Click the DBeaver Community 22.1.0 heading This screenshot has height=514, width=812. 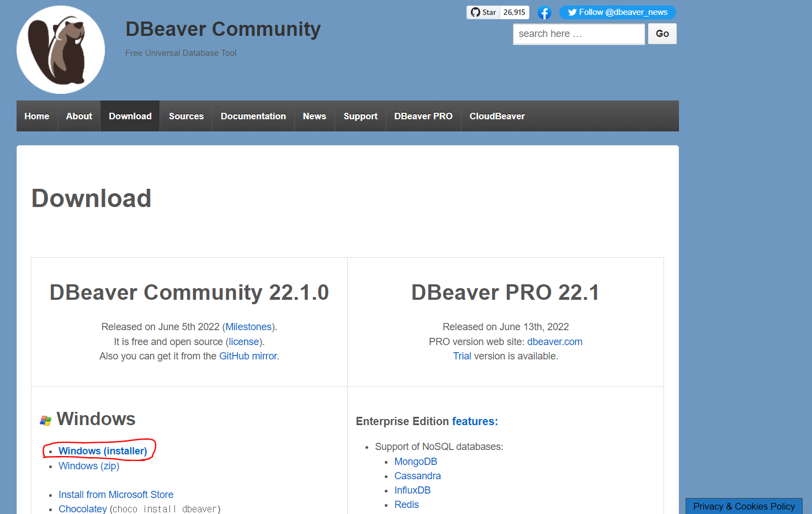(x=189, y=293)
